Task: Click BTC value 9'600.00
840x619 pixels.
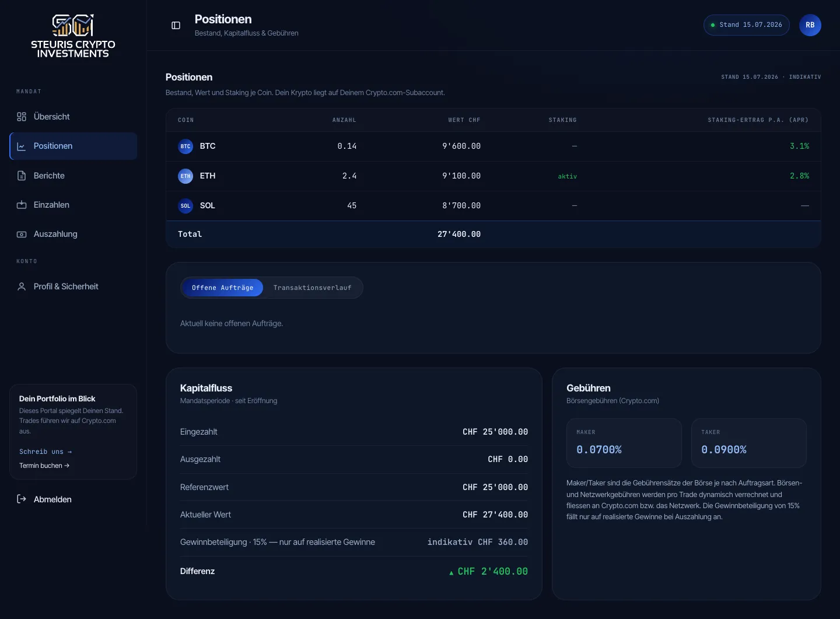Action: pos(461,146)
